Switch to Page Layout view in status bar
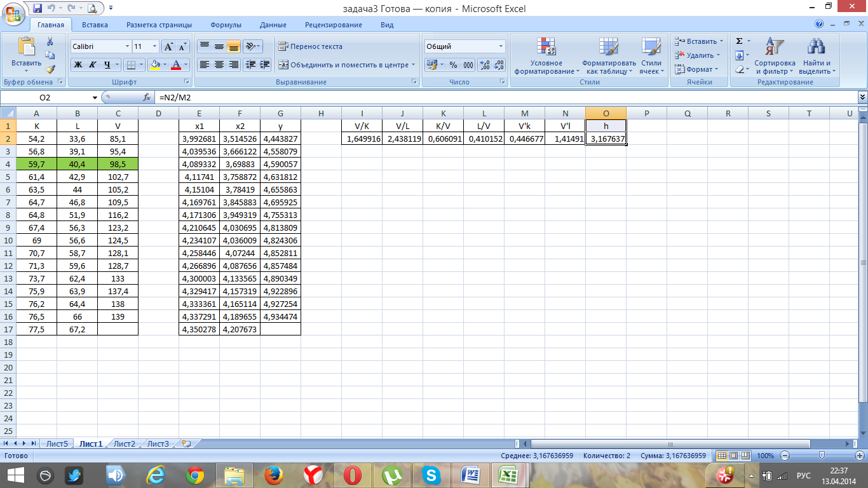 pos(733,456)
